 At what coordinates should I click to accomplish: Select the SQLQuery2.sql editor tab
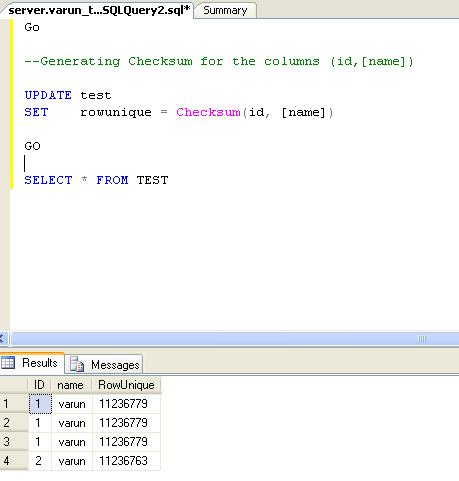(98, 10)
